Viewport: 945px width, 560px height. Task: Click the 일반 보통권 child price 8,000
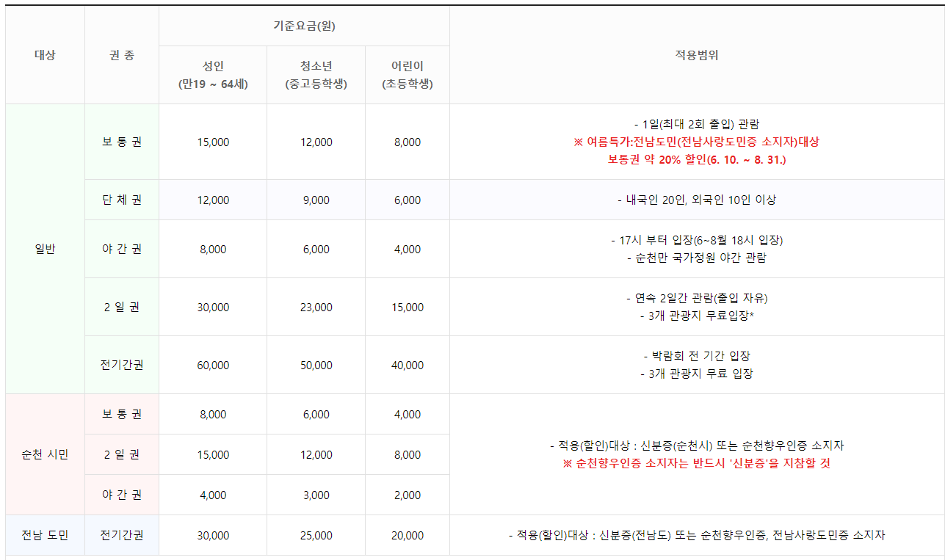click(x=408, y=142)
